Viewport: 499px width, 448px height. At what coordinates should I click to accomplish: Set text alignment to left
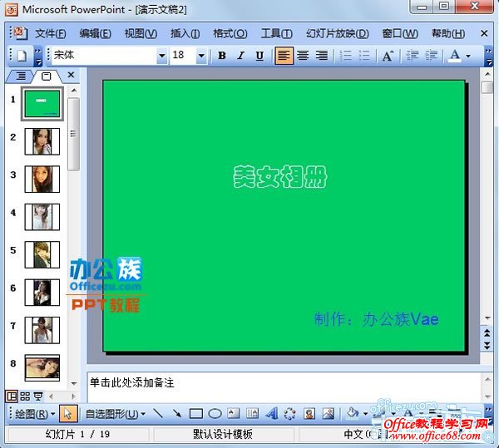pos(284,56)
